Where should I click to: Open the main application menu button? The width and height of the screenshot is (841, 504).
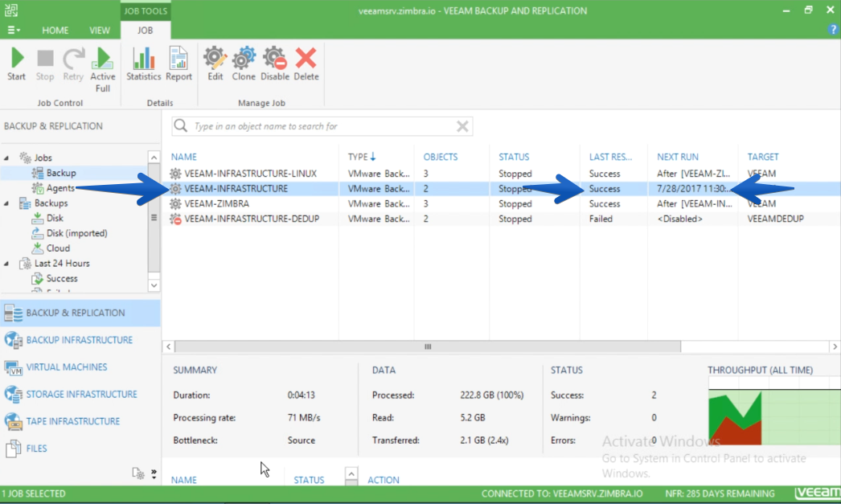coord(14,30)
